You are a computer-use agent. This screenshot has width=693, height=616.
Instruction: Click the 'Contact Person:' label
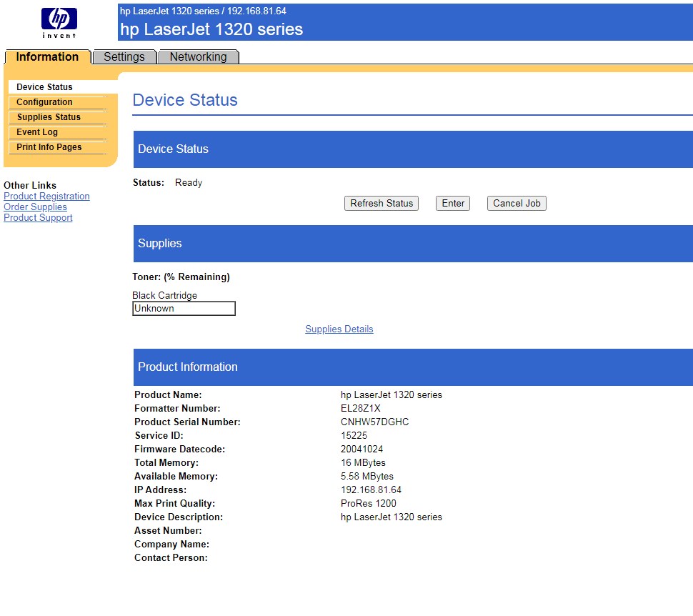pos(171,558)
